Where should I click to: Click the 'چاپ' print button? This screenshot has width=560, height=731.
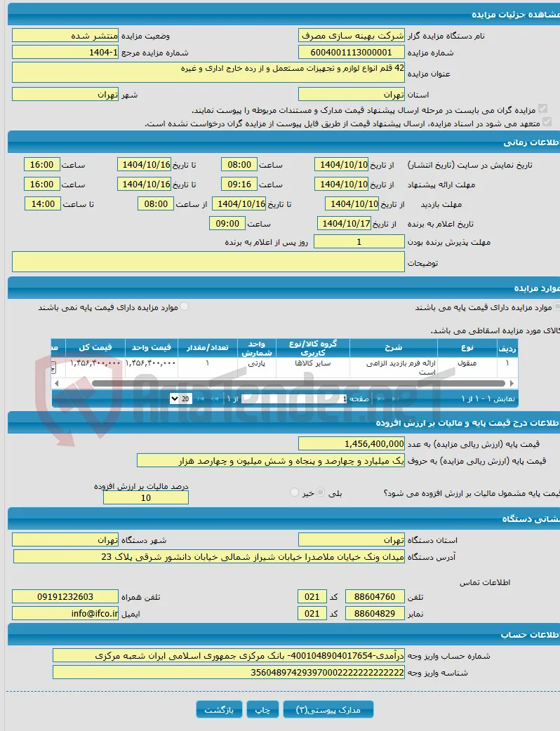[262, 709]
